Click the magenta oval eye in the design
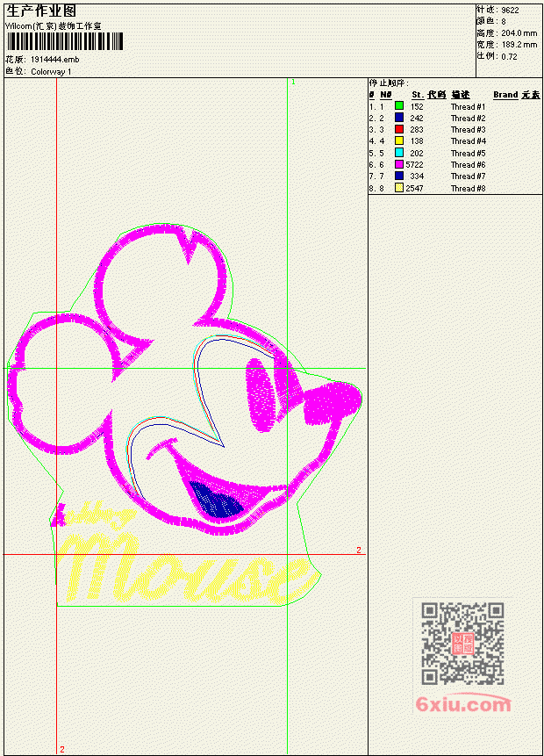544x756 pixels. click(261, 394)
